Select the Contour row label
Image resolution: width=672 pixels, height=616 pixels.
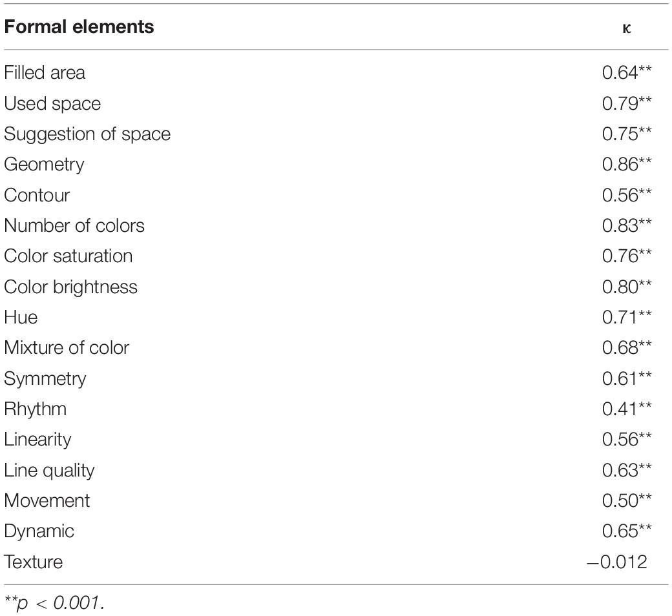tap(37, 195)
